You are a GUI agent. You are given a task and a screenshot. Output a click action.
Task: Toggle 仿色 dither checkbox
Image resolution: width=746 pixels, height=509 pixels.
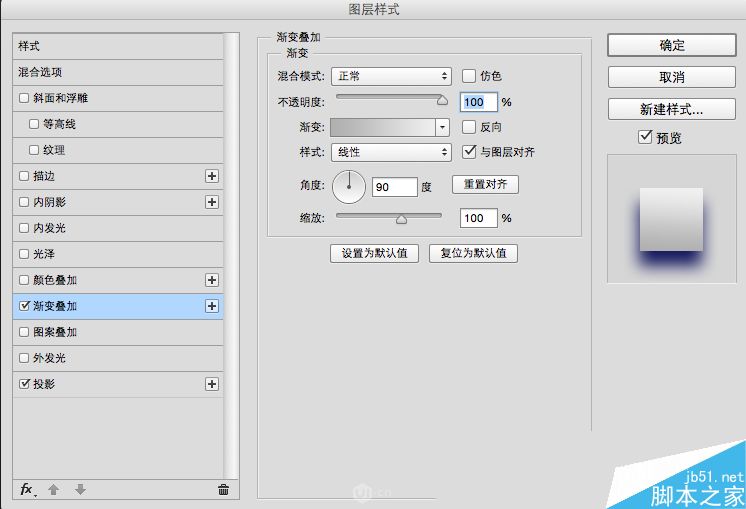tap(469, 76)
